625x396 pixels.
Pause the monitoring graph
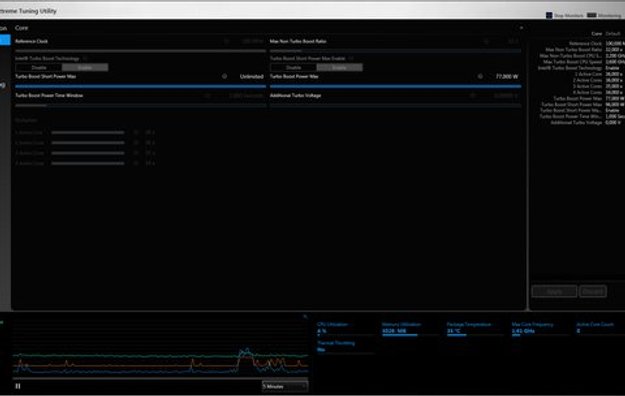[x=18, y=386]
